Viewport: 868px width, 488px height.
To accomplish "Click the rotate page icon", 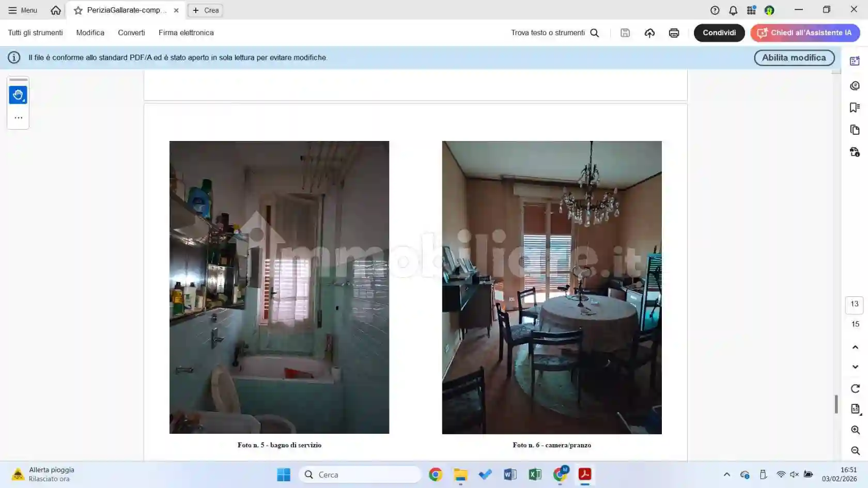I will (x=855, y=388).
